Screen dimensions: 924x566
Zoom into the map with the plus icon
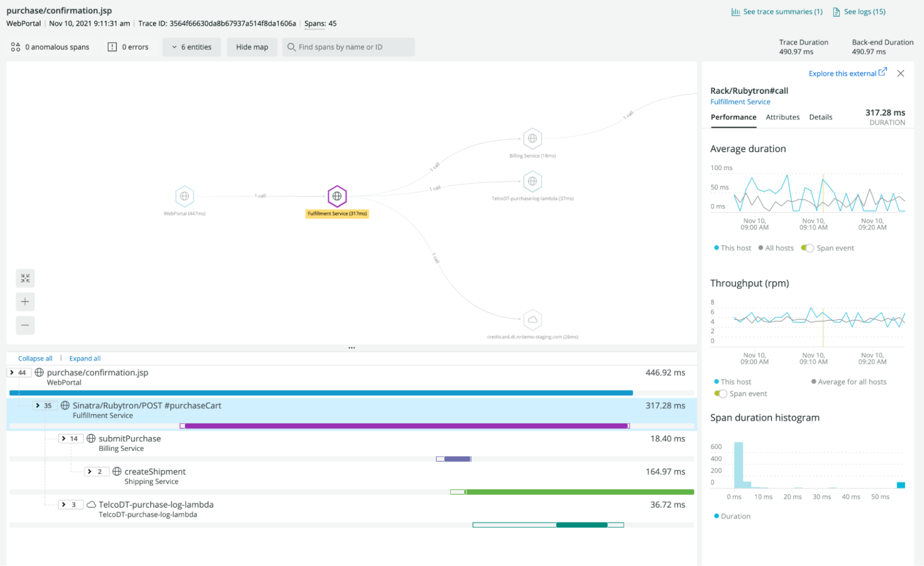tap(25, 301)
